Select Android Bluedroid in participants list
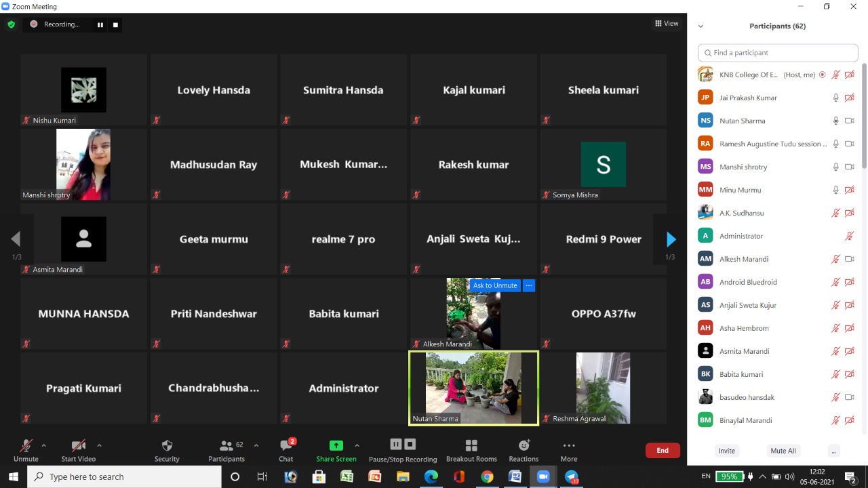Screen dimensions: 868x488 (778, 282)
